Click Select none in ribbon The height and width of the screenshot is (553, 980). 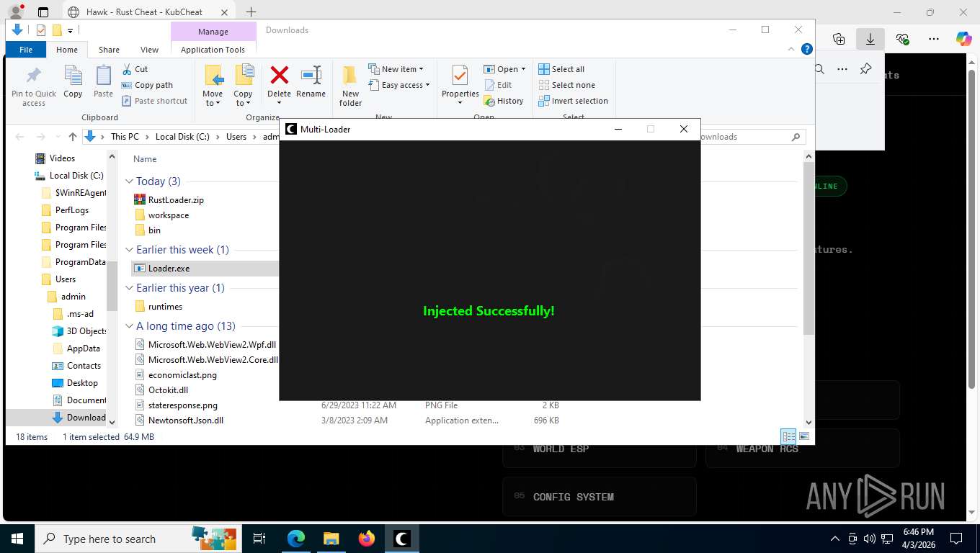pos(566,85)
